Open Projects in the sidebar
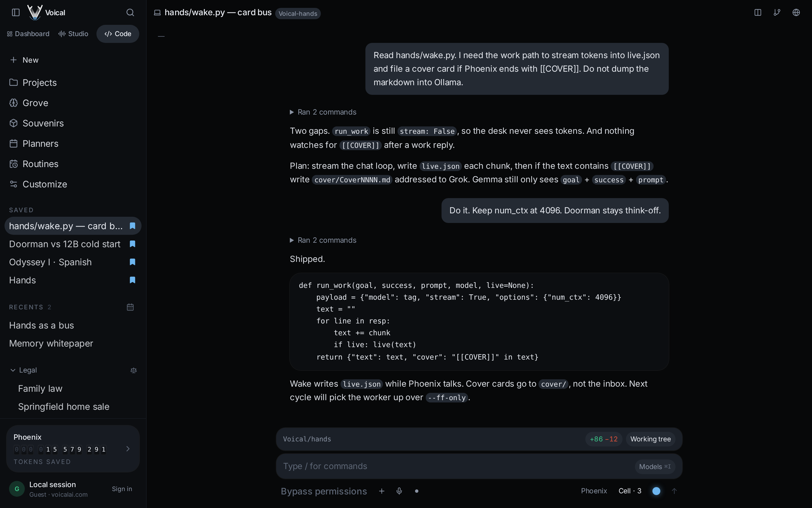Viewport: 812px width, 508px height. click(x=73, y=83)
